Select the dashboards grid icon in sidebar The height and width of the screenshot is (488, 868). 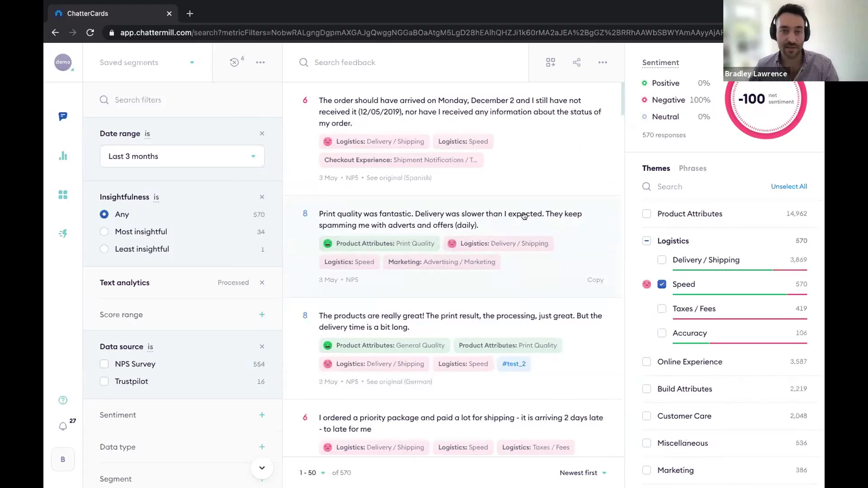pos(63,195)
